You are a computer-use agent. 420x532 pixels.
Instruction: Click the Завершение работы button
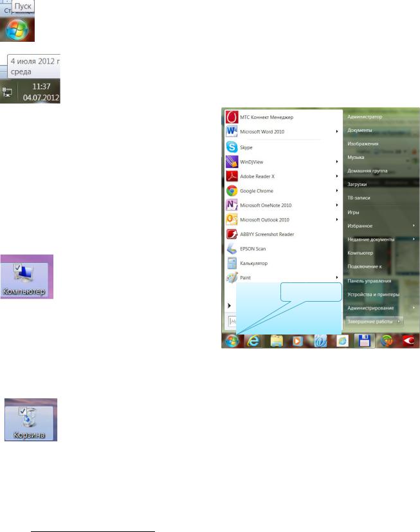coord(370,321)
